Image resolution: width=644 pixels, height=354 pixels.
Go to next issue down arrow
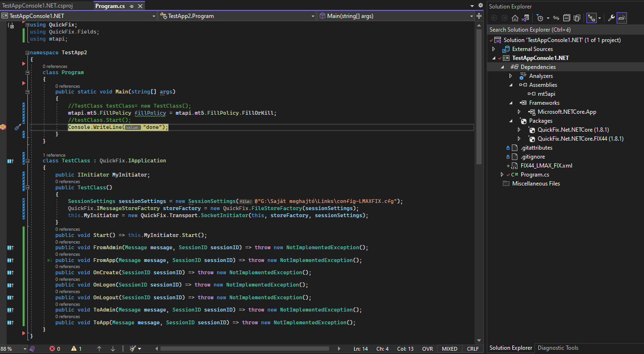click(113, 349)
